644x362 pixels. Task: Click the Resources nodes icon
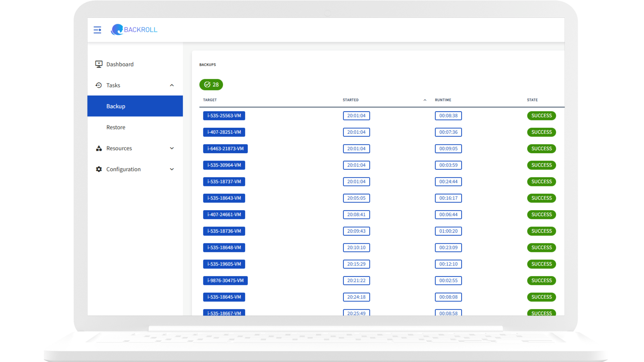coord(99,148)
